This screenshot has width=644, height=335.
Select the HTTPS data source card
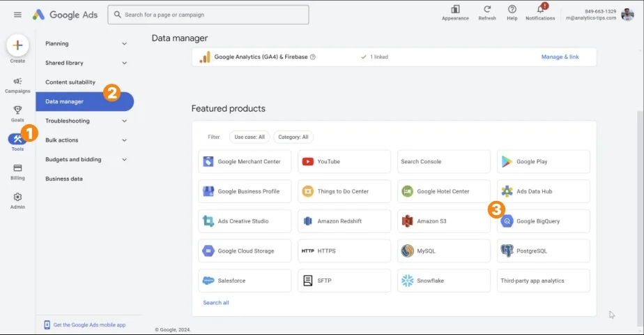point(344,251)
